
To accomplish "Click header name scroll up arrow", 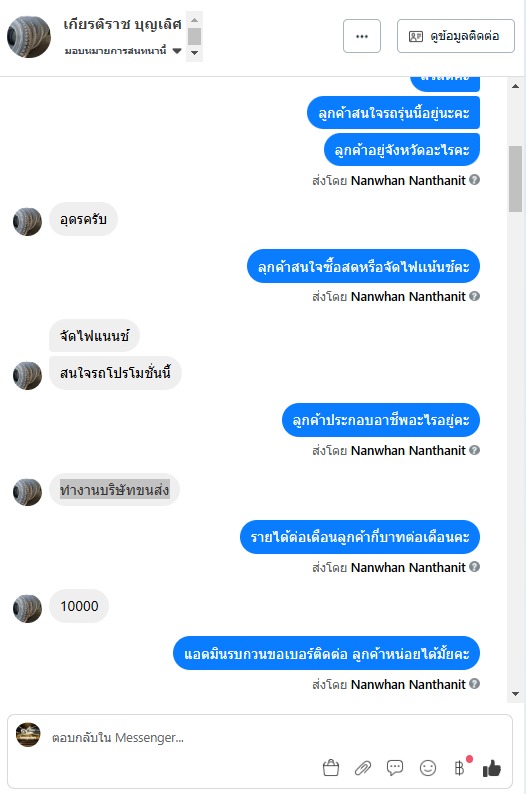I will click(194, 20).
